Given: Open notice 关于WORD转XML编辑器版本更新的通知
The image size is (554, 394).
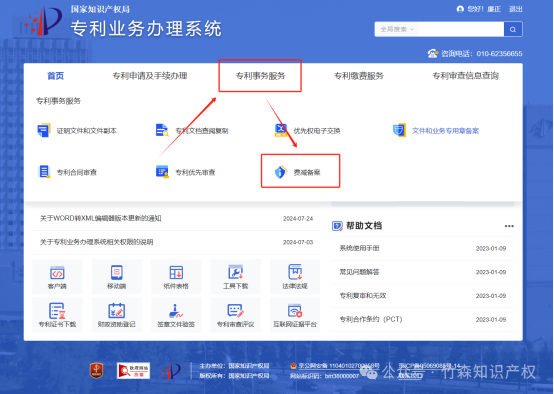Looking at the screenshot, I should coord(101,218).
